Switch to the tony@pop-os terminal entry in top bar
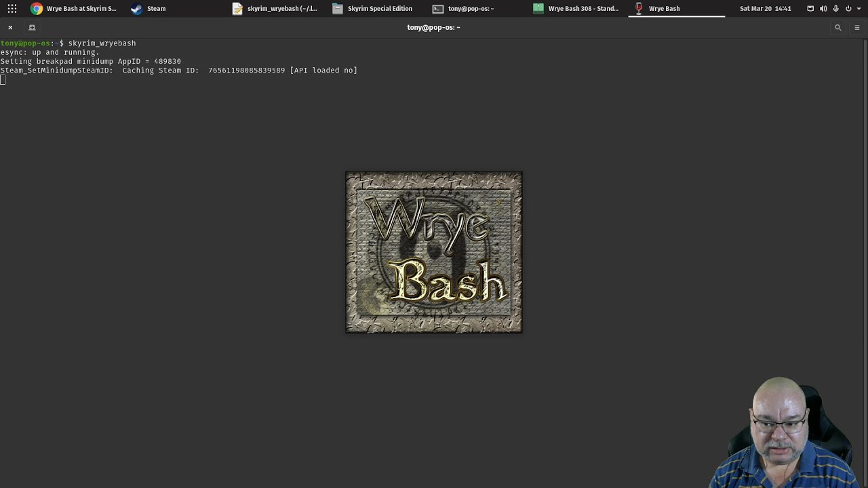 (463, 9)
